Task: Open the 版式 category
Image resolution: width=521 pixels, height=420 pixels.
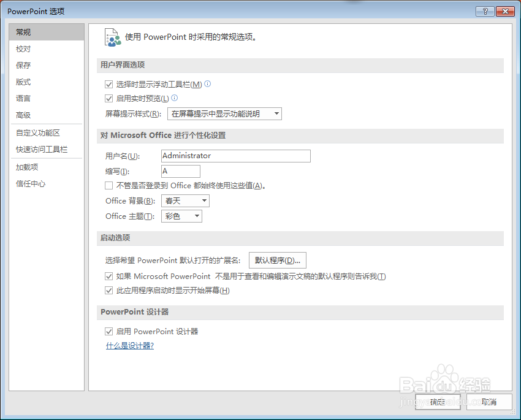Action: click(47, 82)
